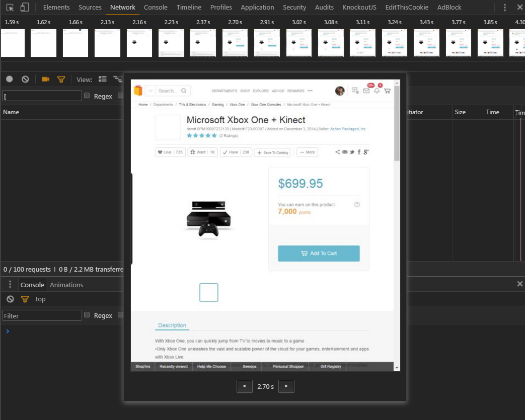Image resolution: width=525 pixels, height=420 pixels.
Task: Open the KnockoutJS tab
Action: (359, 8)
